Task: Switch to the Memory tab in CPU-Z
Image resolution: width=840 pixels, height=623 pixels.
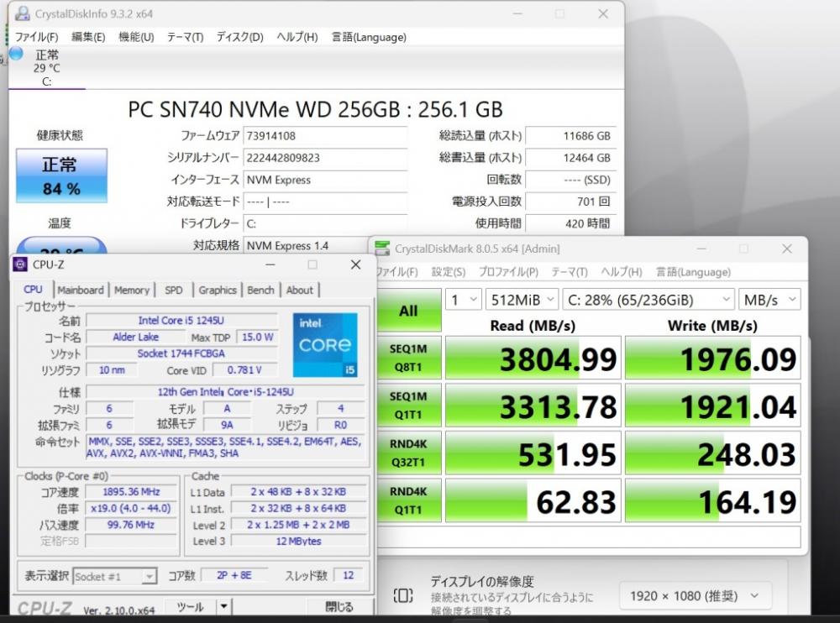Action: [x=132, y=290]
